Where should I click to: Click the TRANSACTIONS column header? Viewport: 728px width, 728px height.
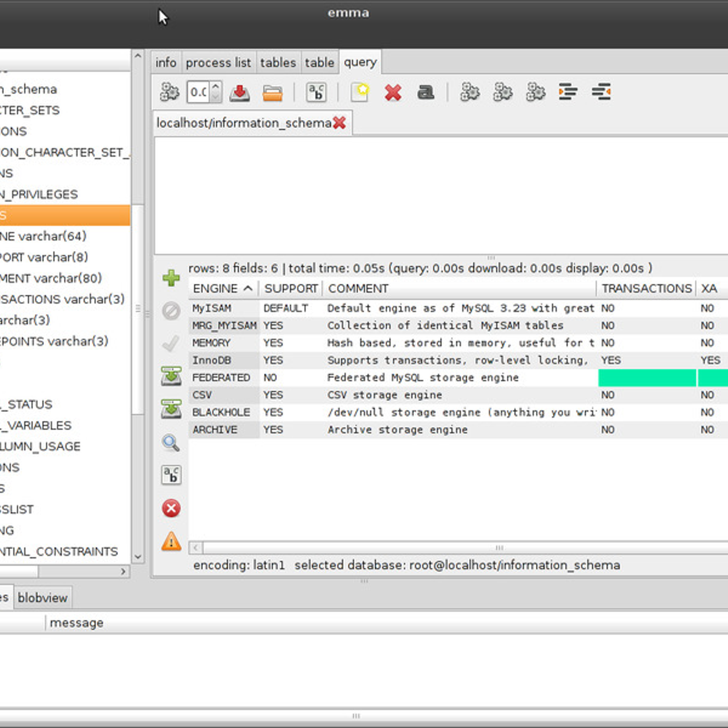pyautogui.click(x=646, y=288)
